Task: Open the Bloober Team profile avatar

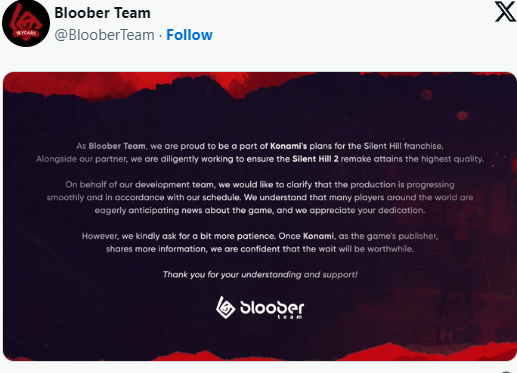Action: point(26,23)
